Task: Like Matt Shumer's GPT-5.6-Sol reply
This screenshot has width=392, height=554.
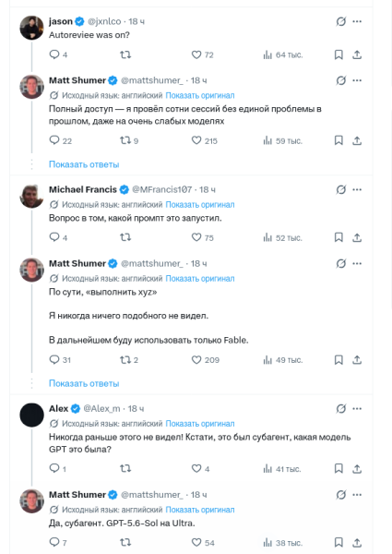Action: (x=203, y=542)
